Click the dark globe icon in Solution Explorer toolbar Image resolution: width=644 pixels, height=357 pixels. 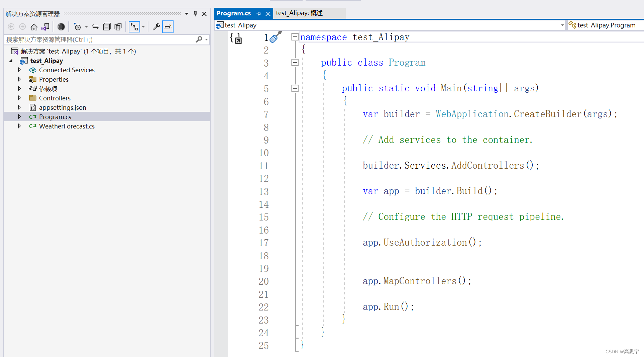(61, 27)
